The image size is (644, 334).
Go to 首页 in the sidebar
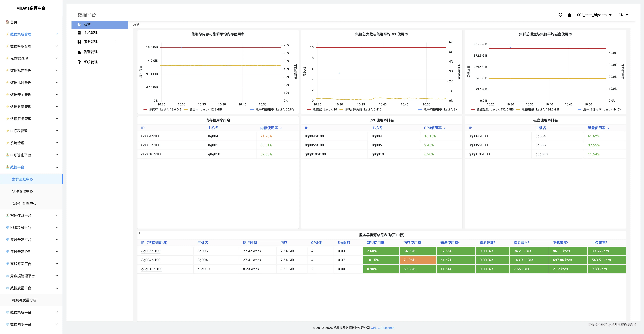13,22
